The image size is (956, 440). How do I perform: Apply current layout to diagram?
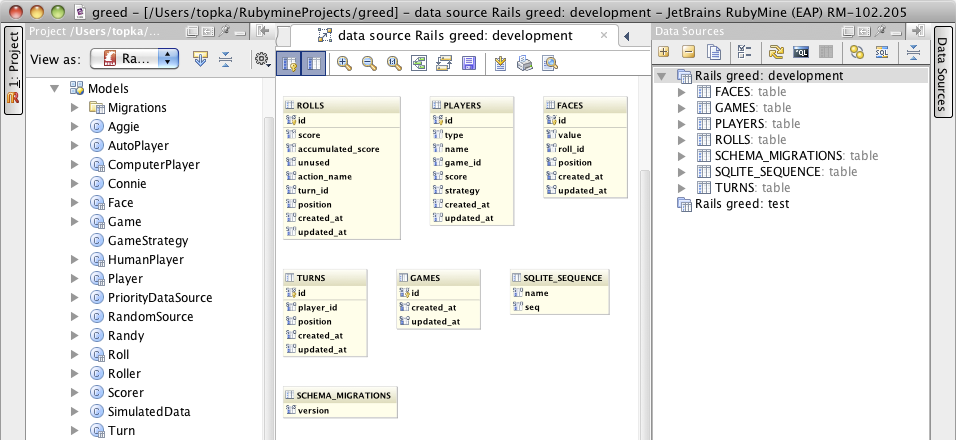click(x=419, y=63)
